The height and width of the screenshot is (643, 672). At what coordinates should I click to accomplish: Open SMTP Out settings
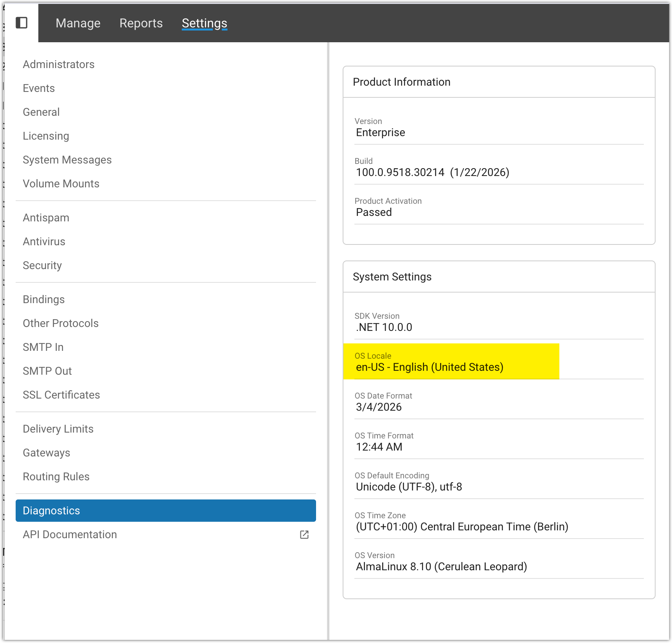[x=47, y=371]
